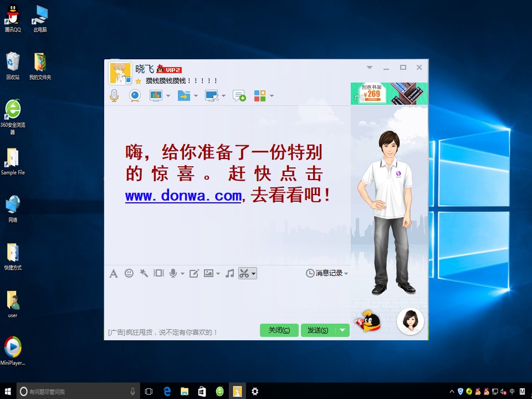532x399 pixels.
Task: Click the magic emoticon wand icon
Action: coord(144,273)
